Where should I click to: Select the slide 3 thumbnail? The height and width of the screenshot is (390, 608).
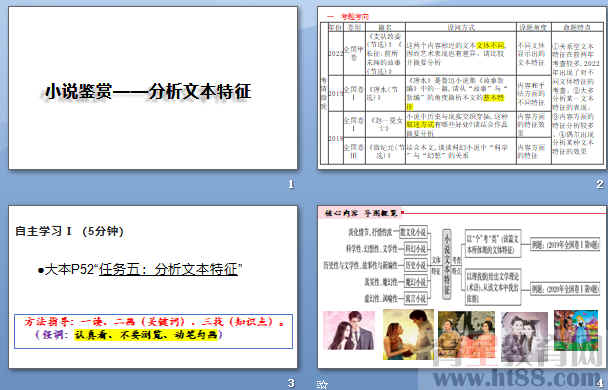point(153,287)
